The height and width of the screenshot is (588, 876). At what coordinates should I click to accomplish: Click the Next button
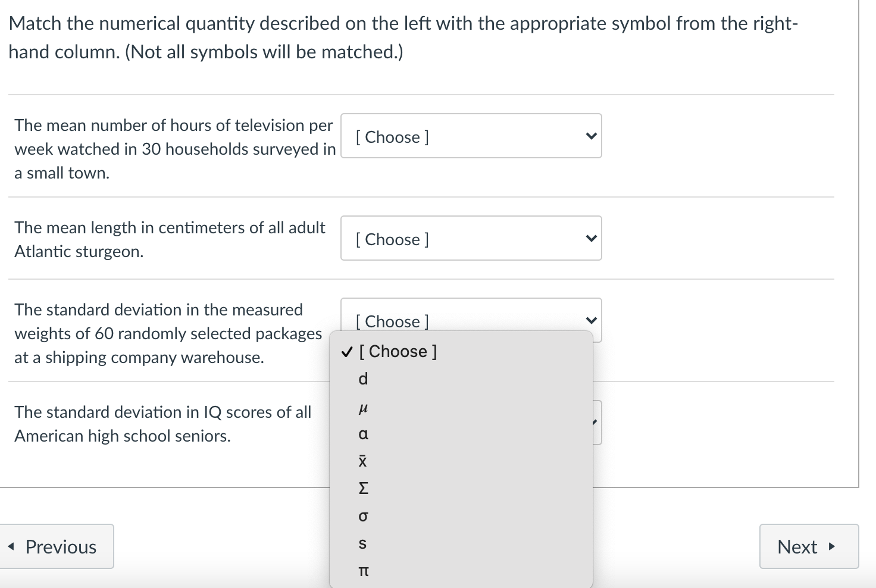pyautogui.click(x=809, y=546)
